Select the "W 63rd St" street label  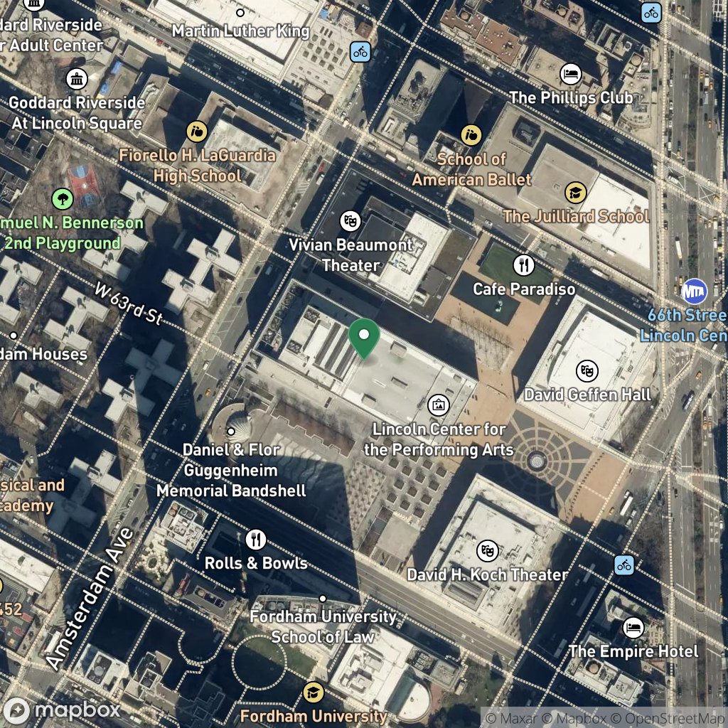point(129,303)
